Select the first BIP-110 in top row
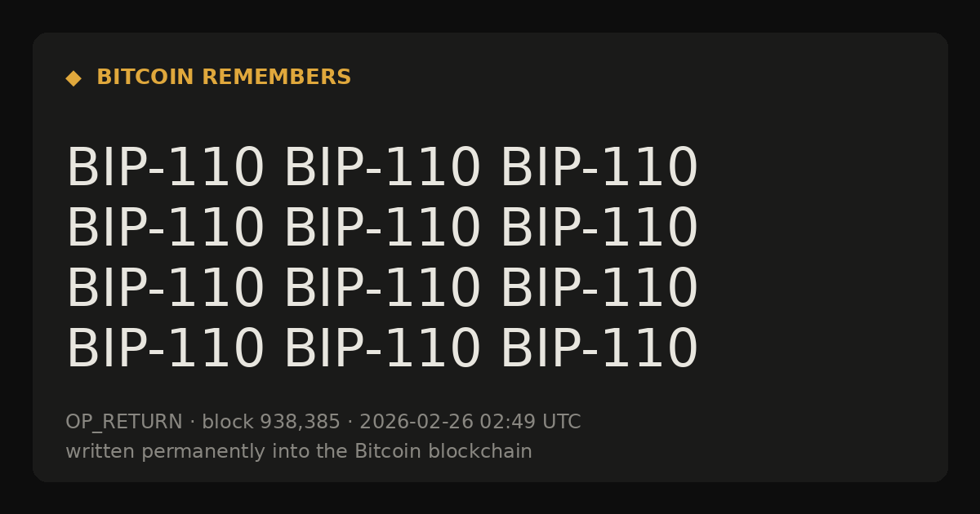This screenshot has width=980, height=514. coord(165,169)
